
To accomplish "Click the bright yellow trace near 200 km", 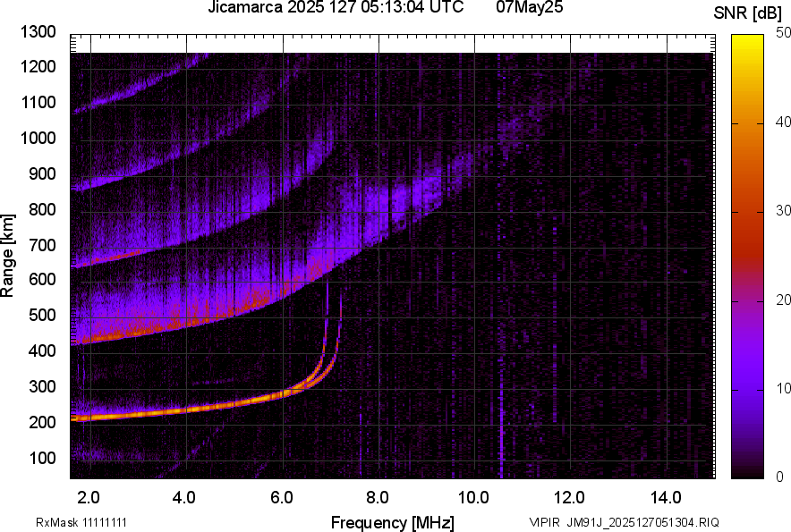I will [134, 415].
